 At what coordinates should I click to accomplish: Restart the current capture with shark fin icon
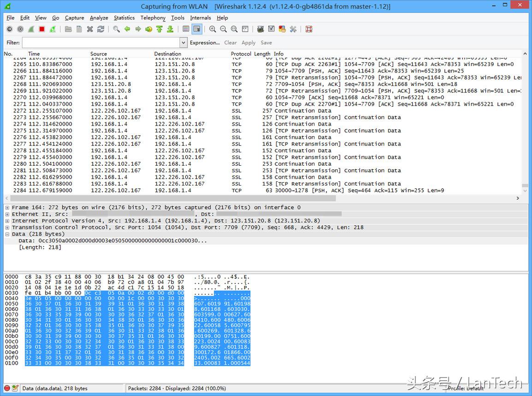[53, 29]
